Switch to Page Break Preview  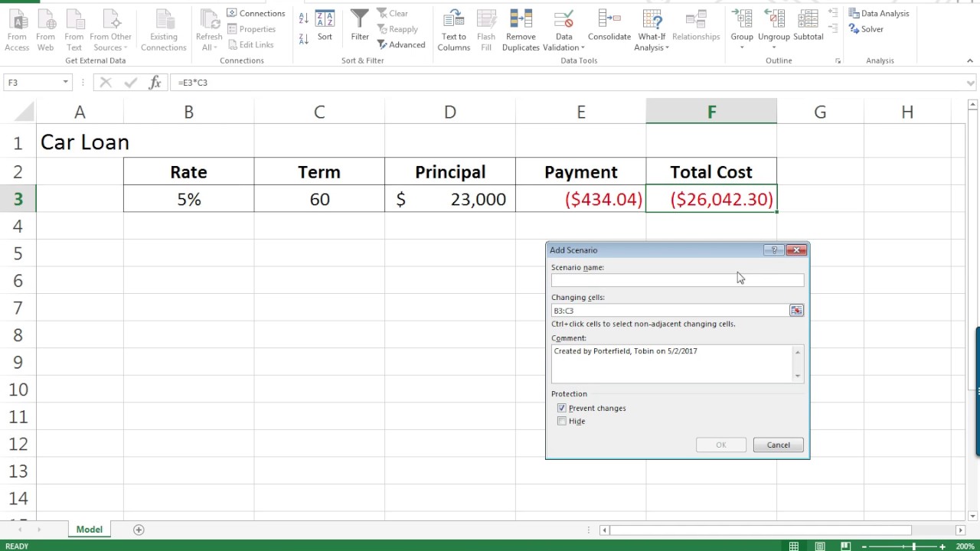point(846,546)
